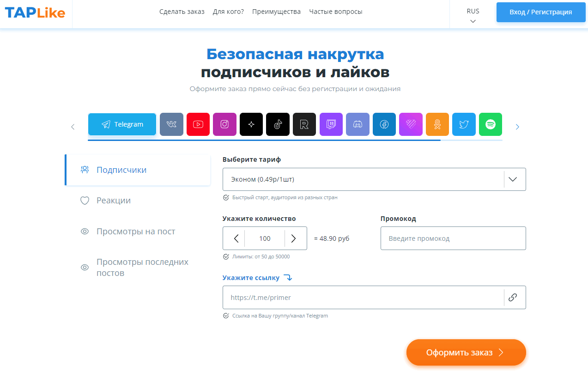The height and width of the screenshot is (391, 588).
Task: Choose the Spotify platform icon
Action: 491,124
